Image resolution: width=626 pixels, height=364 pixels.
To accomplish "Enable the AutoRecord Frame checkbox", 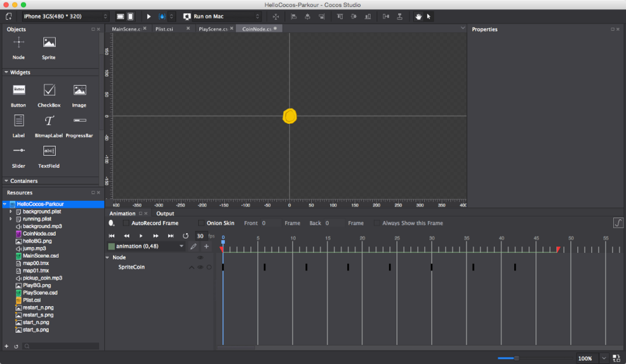I will pyautogui.click(x=126, y=223).
